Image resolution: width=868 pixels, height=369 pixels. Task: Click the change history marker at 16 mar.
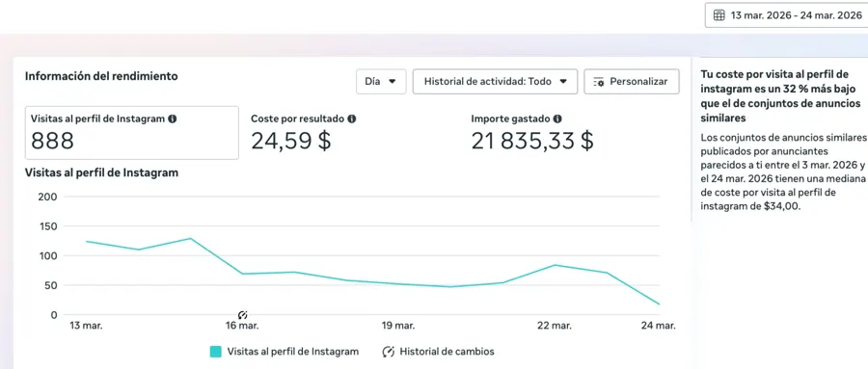point(242,315)
